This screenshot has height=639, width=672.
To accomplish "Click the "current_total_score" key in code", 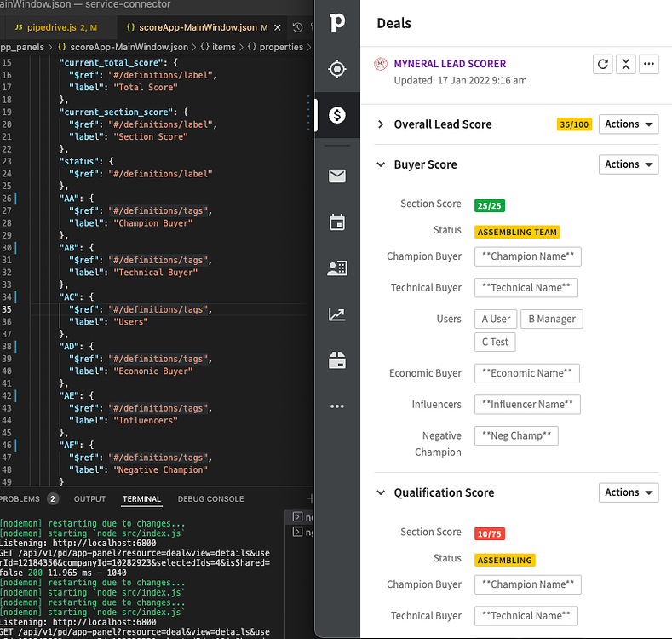I will click(x=113, y=62).
